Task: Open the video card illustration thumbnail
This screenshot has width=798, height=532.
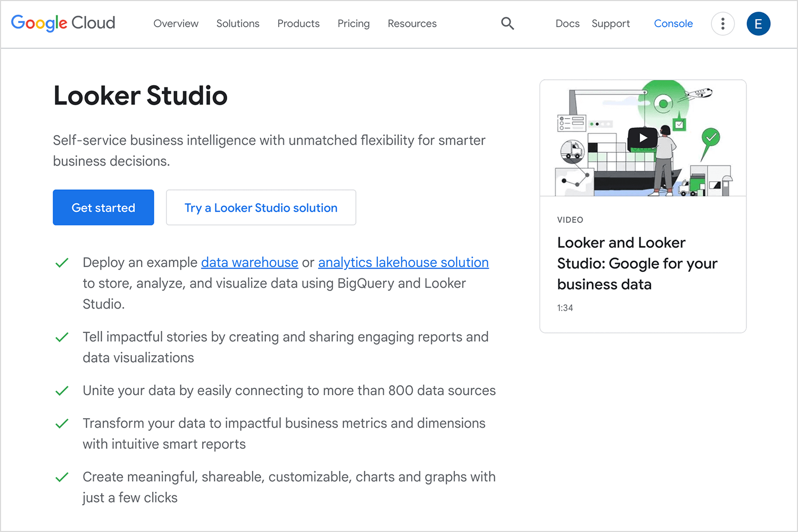Action: [x=643, y=138]
